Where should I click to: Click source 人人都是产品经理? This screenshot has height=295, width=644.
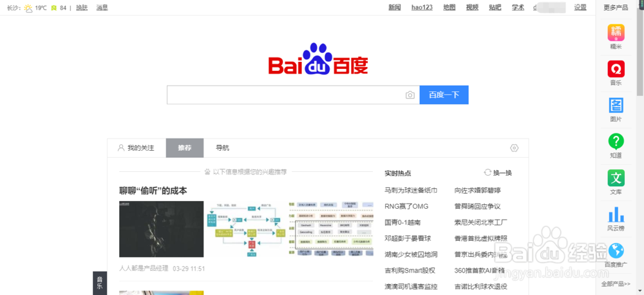click(x=144, y=269)
